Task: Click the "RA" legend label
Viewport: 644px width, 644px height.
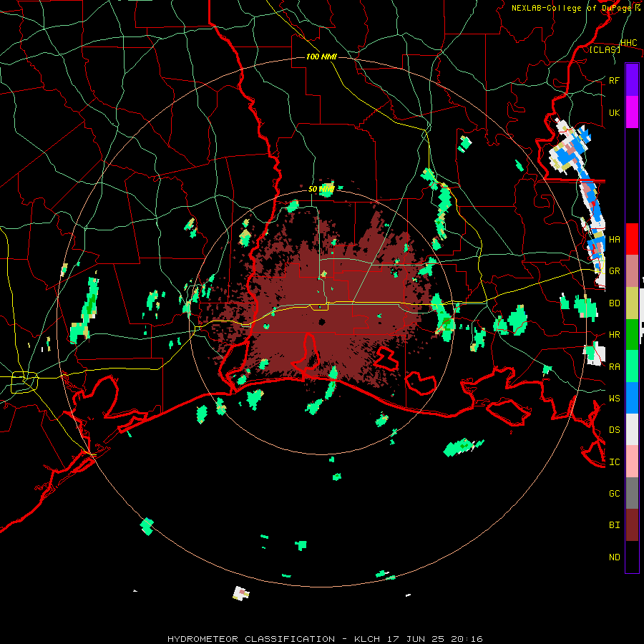Action: (615, 366)
